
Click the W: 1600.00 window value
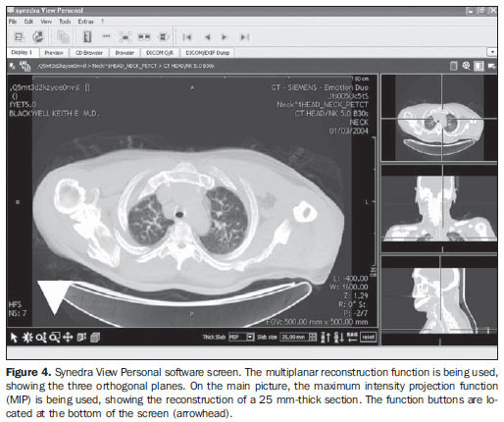(350, 287)
